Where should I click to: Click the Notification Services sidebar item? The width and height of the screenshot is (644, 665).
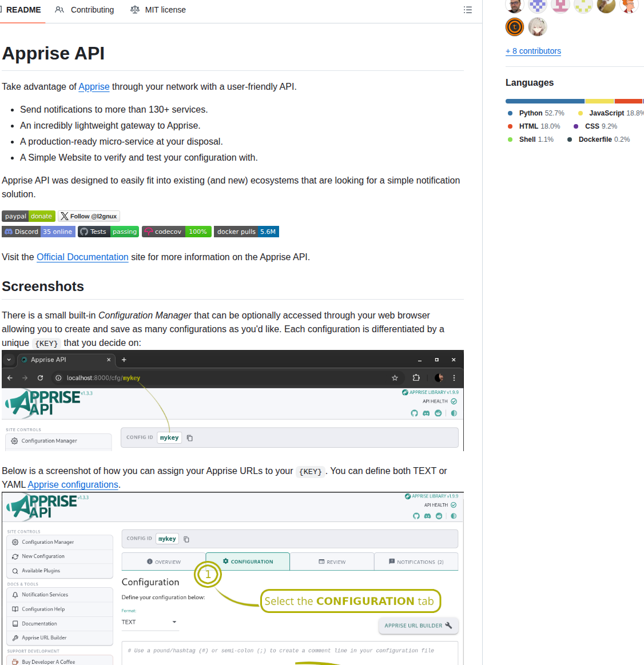[60, 595]
